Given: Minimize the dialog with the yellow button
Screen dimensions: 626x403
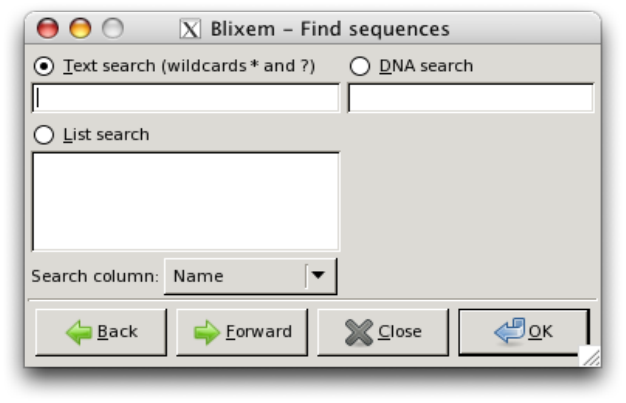Looking at the screenshot, I should pos(77,29).
